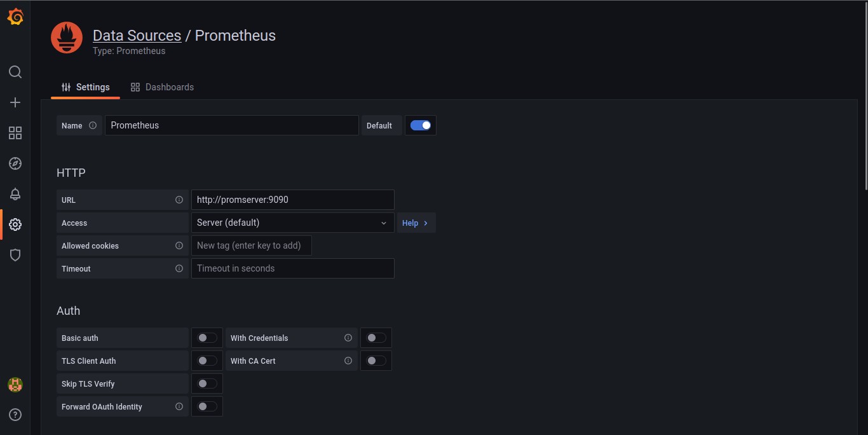This screenshot has height=435, width=868.
Task: Click the Auth section heading
Action: coord(68,311)
